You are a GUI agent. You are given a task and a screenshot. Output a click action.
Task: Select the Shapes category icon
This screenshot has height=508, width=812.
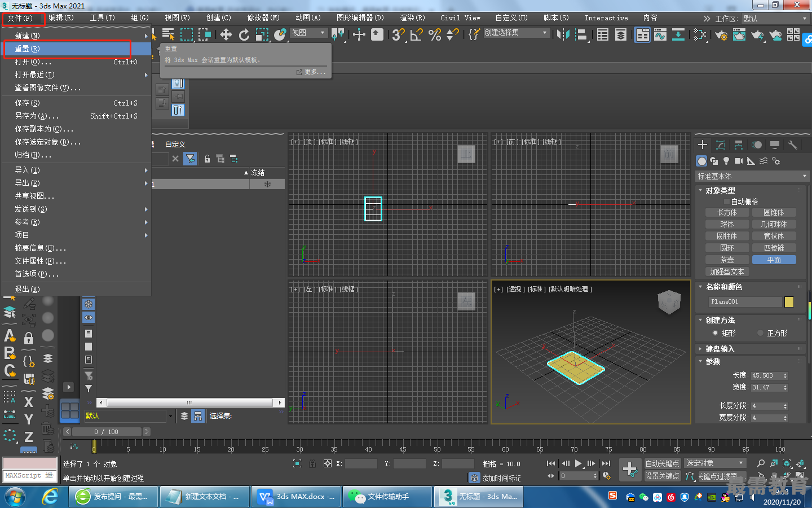point(714,161)
